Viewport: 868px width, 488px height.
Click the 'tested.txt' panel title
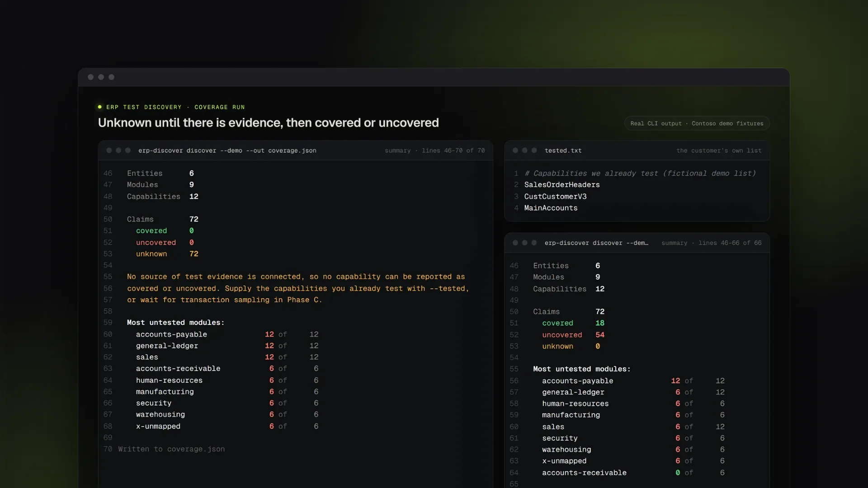pyautogui.click(x=563, y=150)
